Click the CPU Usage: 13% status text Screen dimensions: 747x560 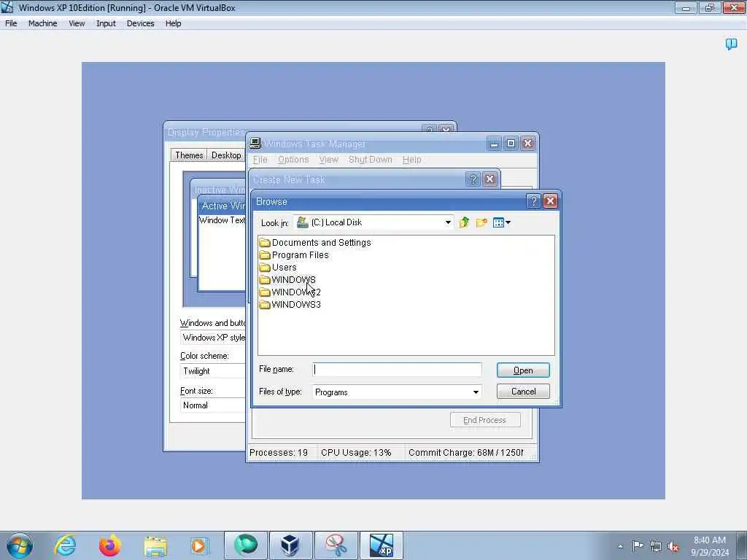356,452
